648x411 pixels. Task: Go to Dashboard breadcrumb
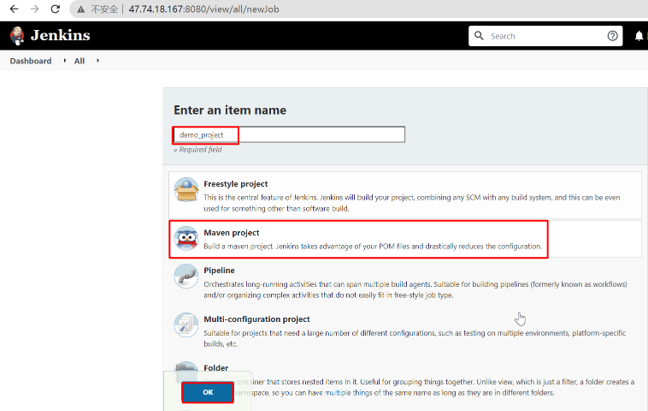(x=31, y=61)
